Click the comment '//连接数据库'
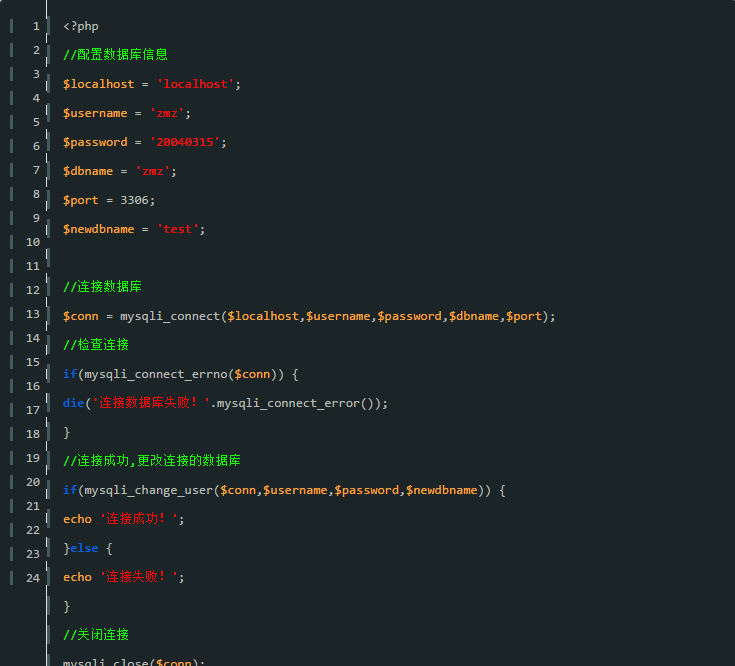The height and width of the screenshot is (666, 735). 102,287
